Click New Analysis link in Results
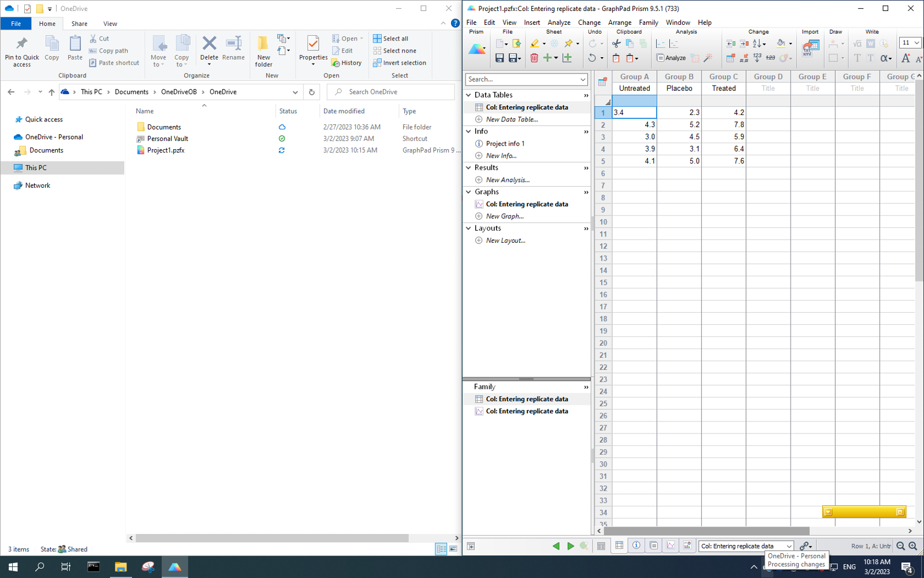The image size is (924, 578). click(x=507, y=180)
